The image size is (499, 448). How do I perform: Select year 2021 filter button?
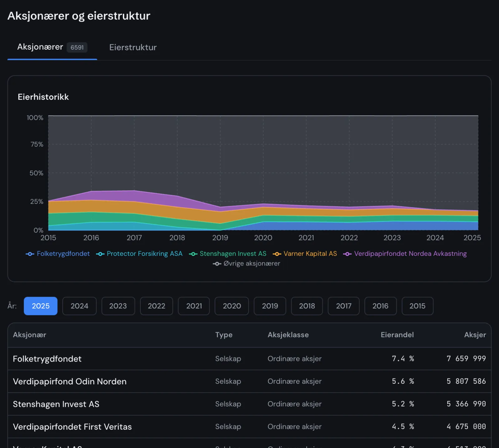pyautogui.click(x=194, y=306)
